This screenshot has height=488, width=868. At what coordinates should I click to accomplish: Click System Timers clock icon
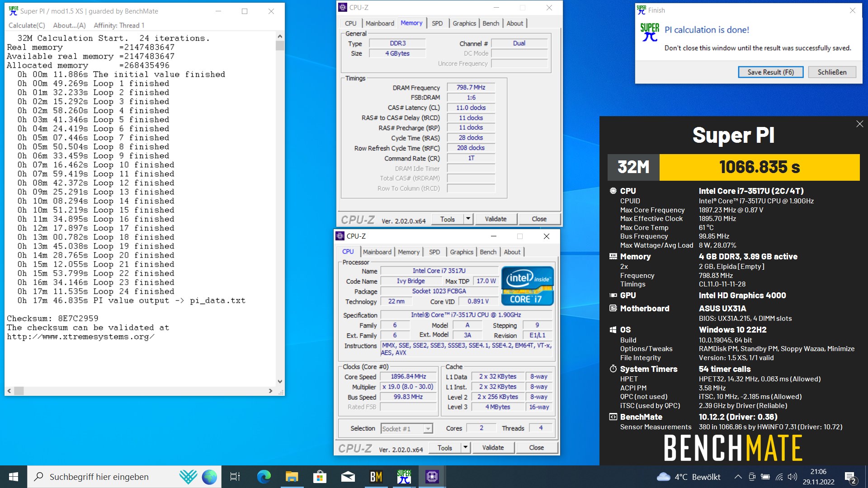[613, 369]
